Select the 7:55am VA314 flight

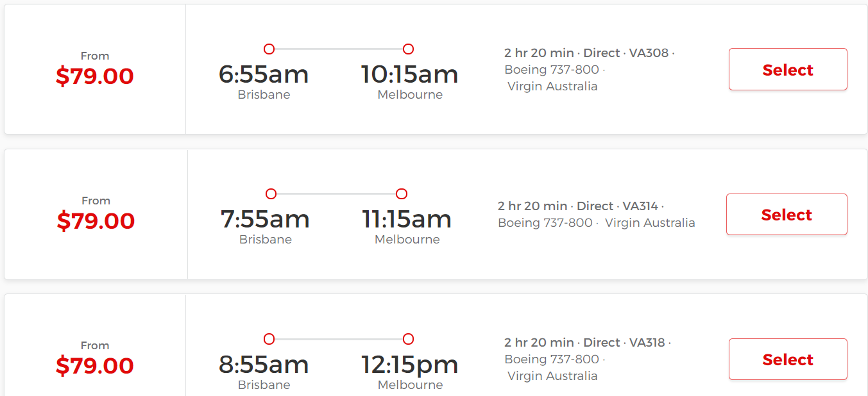tap(787, 215)
